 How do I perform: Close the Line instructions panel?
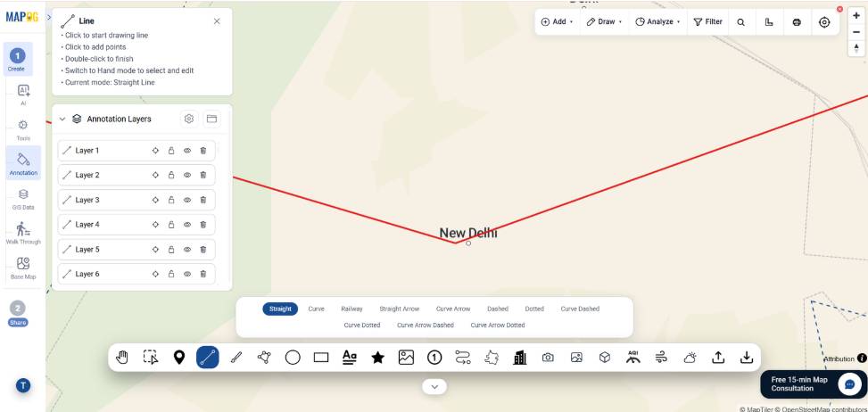pos(217,21)
